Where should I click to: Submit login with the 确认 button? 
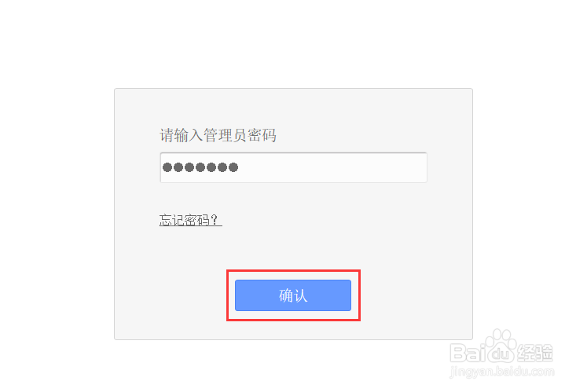[x=293, y=295]
